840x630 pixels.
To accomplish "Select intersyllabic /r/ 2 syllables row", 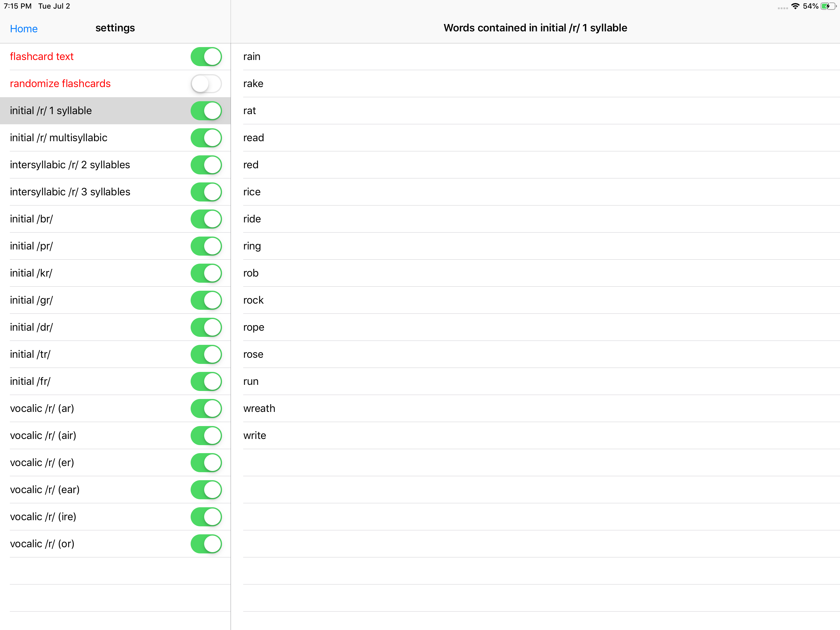I will (x=70, y=165).
